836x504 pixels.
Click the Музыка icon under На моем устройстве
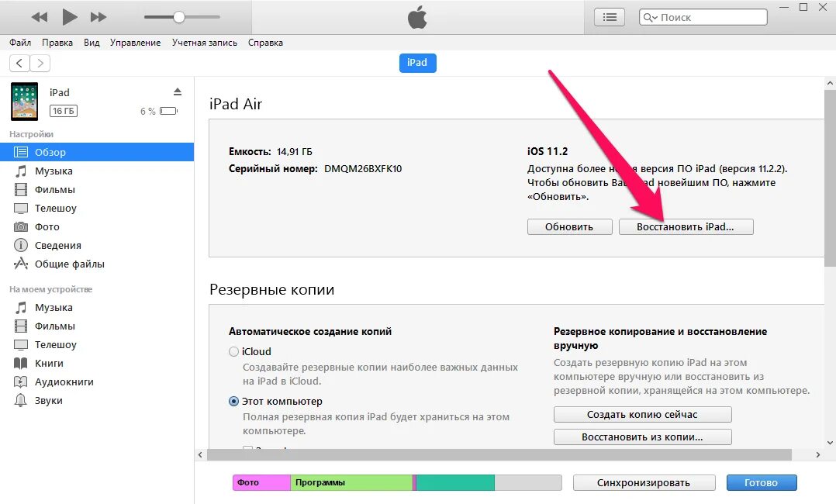pos(21,307)
